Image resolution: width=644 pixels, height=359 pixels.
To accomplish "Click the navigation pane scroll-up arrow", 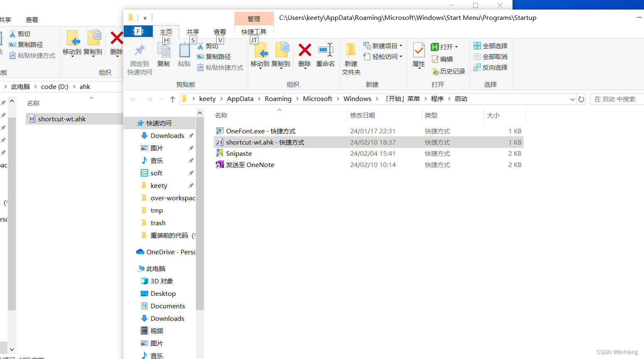I will point(200,113).
